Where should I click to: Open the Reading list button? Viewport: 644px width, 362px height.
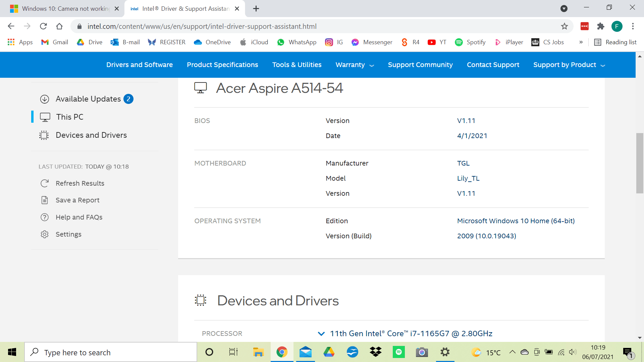(615, 42)
